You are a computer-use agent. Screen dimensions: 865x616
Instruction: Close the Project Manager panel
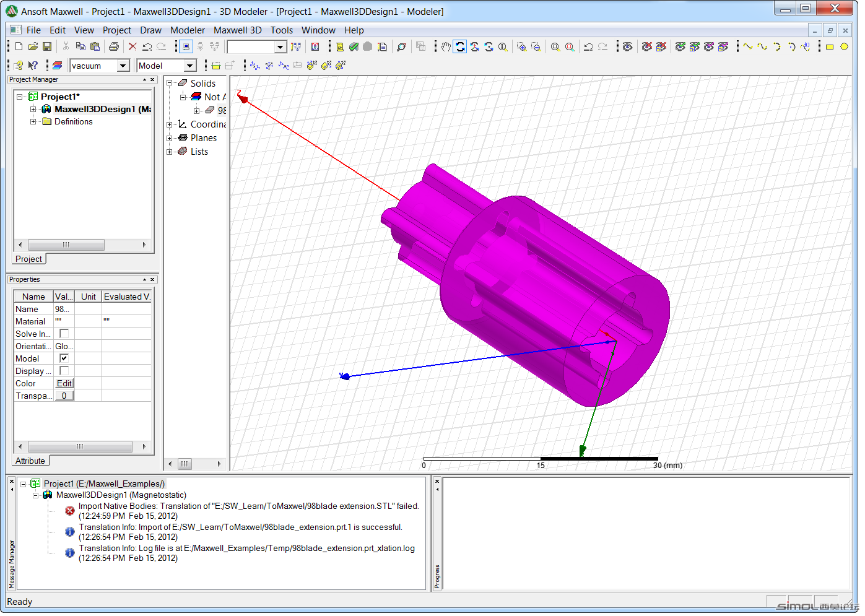click(x=152, y=80)
